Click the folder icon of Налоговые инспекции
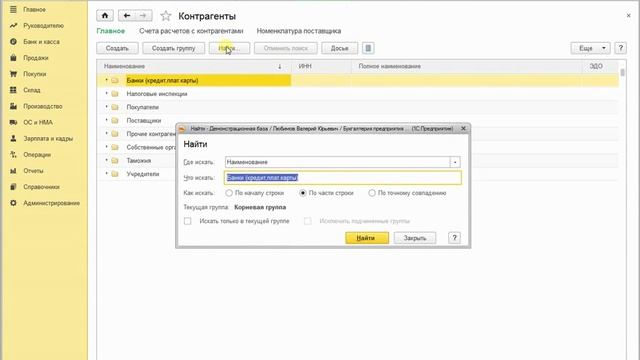640x360 pixels. point(115,94)
